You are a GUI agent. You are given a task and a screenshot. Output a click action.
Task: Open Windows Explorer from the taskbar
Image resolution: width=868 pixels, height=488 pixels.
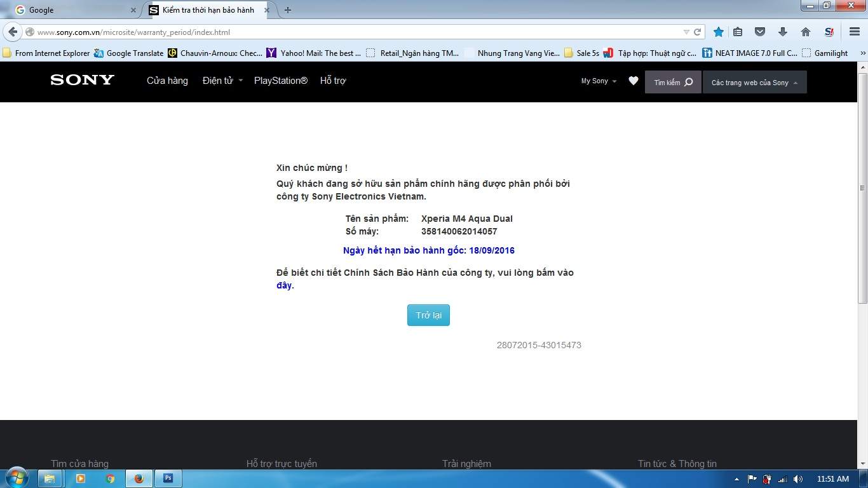tap(50, 478)
